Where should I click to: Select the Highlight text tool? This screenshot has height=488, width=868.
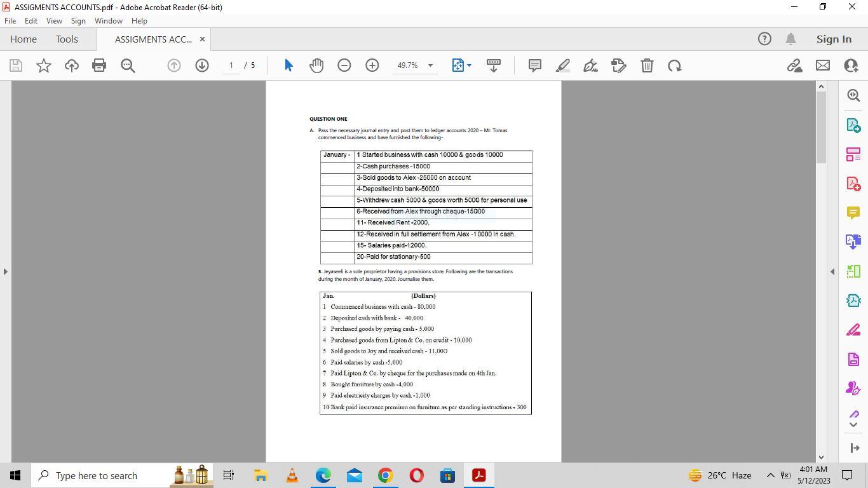[x=562, y=65]
